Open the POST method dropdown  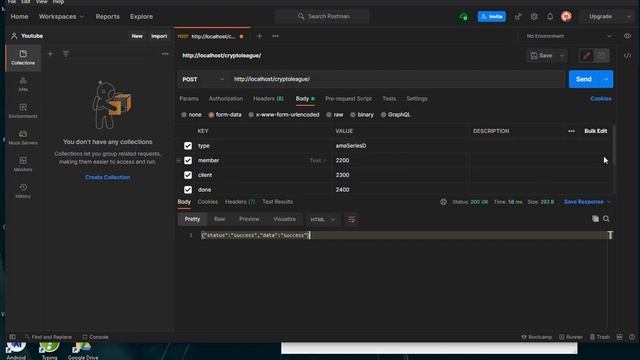pyautogui.click(x=203, y=79)
